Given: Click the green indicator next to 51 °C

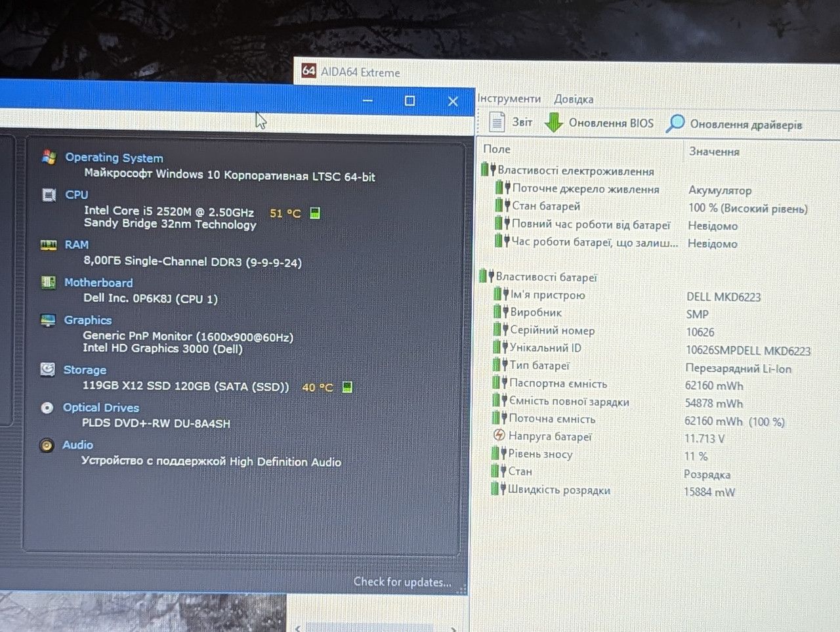Looking at the screenshot, I should click(315, 213).
